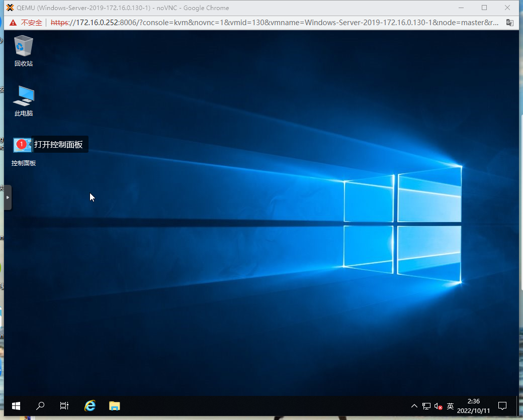Maximize the noVNC Chrome window
Screen dimensions: 523x420
click(484, 8)
